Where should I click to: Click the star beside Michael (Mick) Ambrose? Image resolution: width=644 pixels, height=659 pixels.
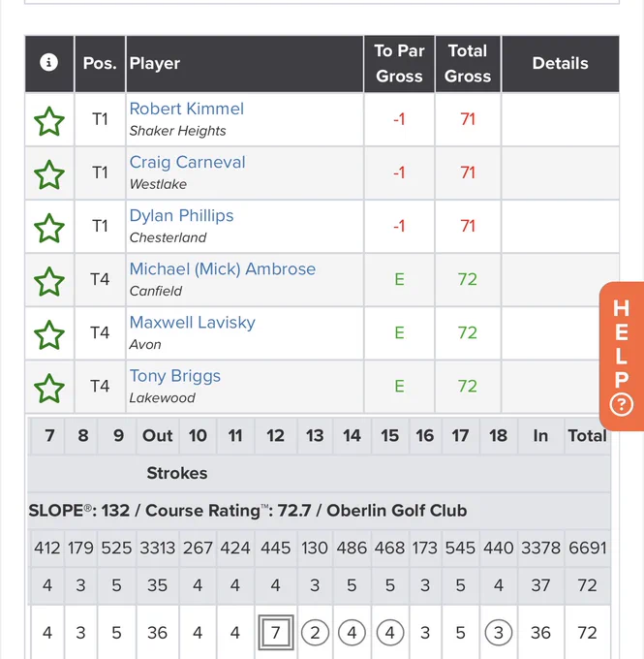tap(49, 281)
